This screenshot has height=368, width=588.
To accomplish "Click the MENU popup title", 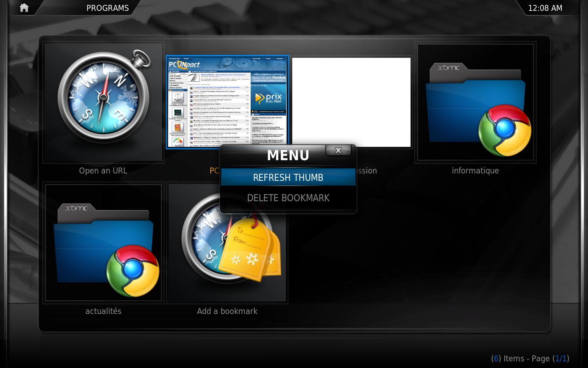I will pos(288,155).
